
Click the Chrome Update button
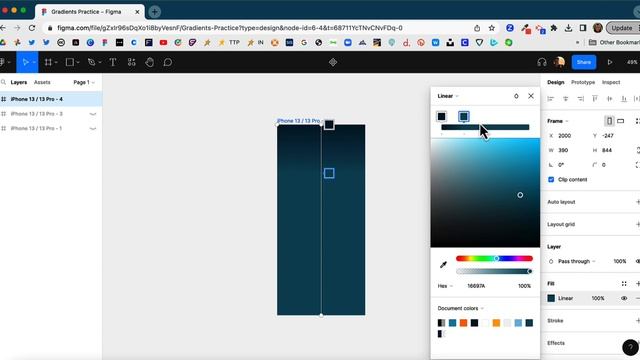click(622, 28)
